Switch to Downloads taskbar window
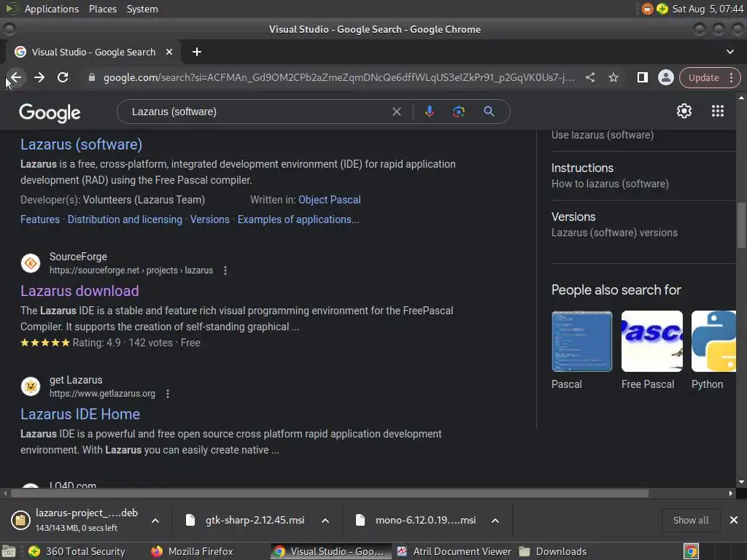 (553, 551)
